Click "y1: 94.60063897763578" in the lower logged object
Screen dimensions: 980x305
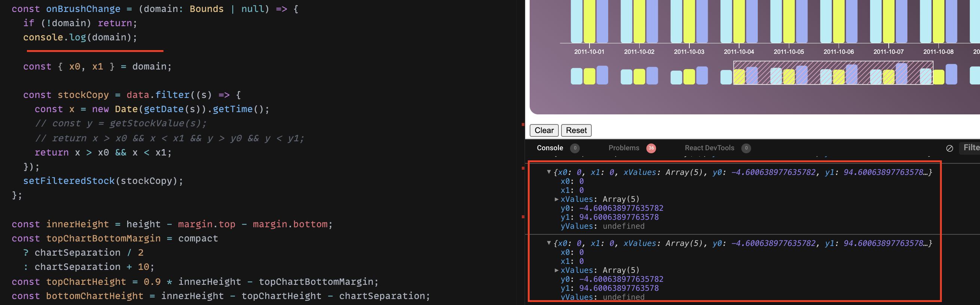click(x=609, y=288)
